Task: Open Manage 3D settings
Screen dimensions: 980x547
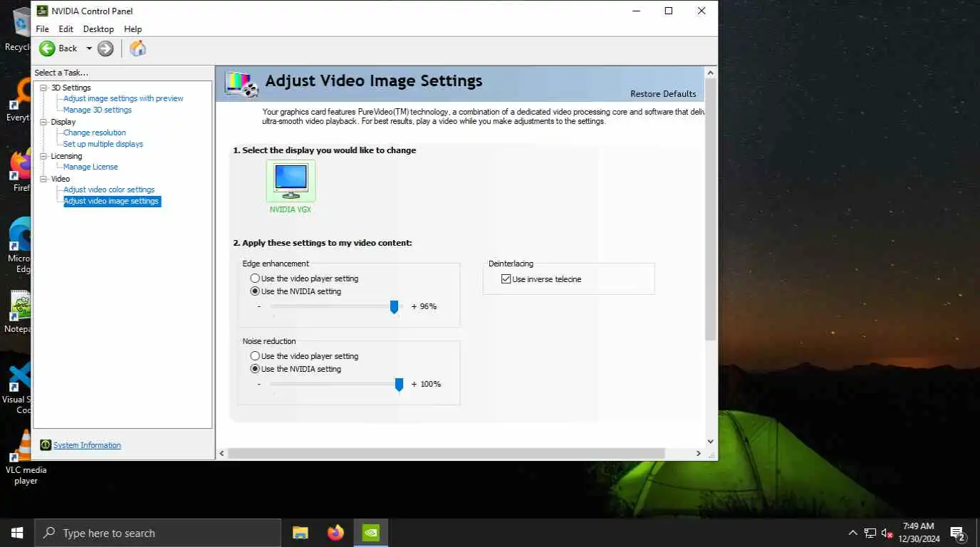Action: (98, 110)
